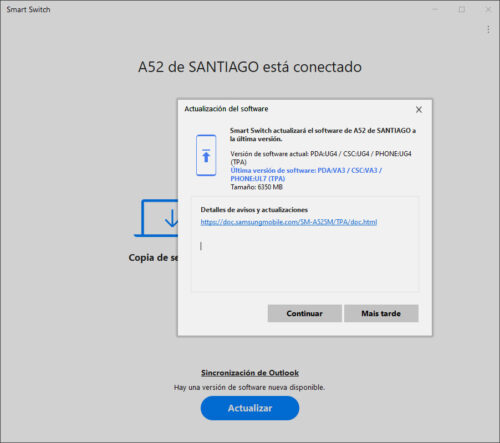Click 'Hay una versión de software nueva disponible' text
Screen dimensions: 500x443
pos(249,387)
